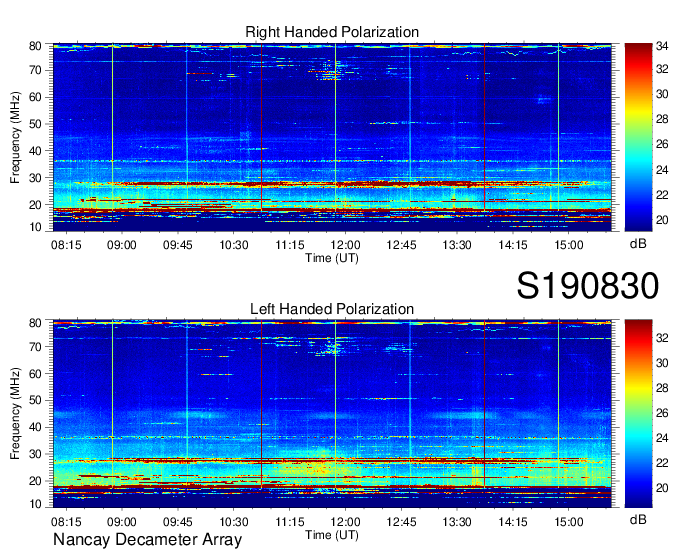Click the '26' value on the upper colorbar
Viewport: 680px width, 552px height.
[x=662, y=144]
